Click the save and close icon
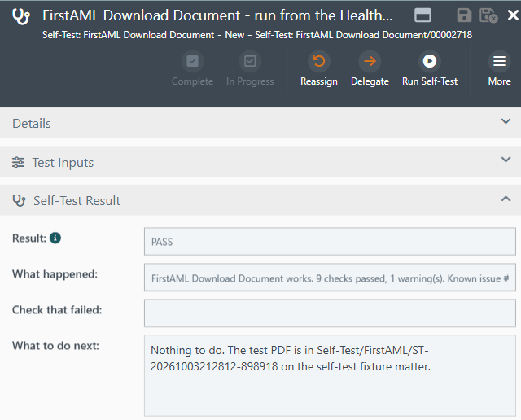 point(488,15)
